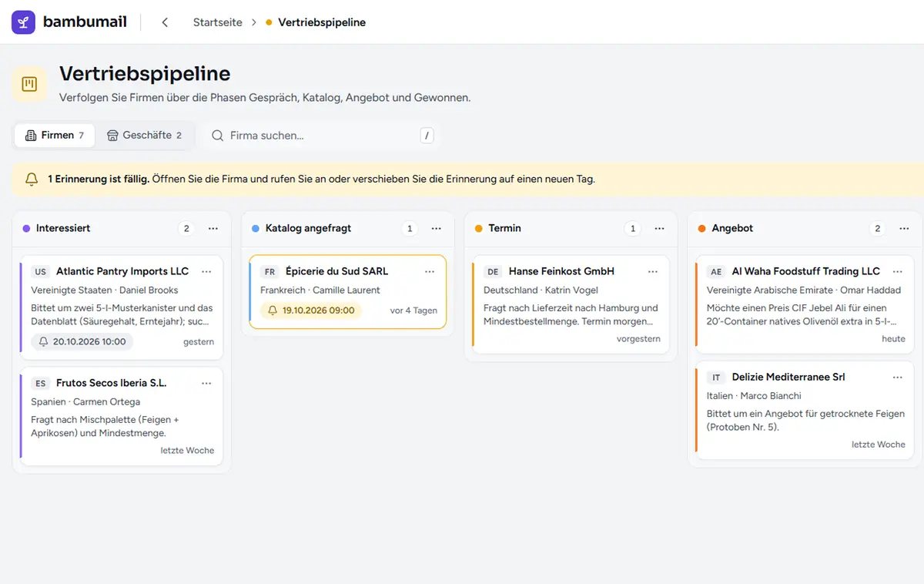Open the Frutos Secos Iberia S.L. card

(x=121, y=417)
